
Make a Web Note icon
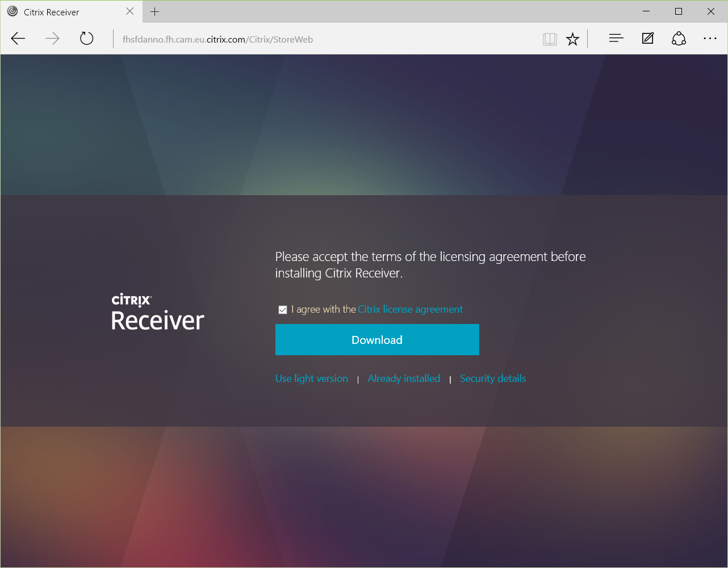pos(647,39)
